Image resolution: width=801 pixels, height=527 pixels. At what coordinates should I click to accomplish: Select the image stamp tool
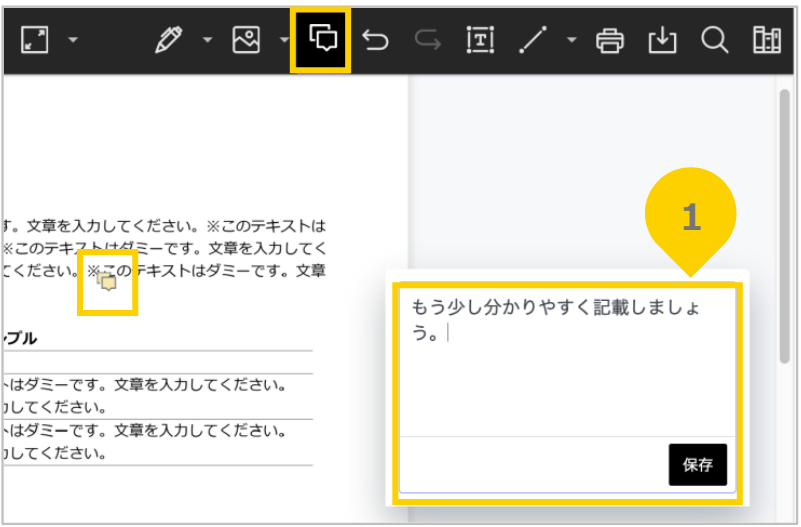pos(246,39)
